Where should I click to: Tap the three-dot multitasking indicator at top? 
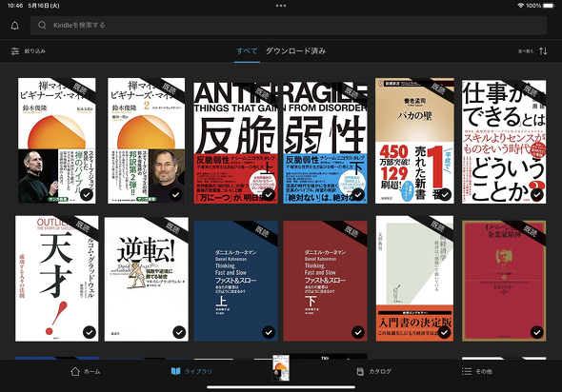point(281,6)
